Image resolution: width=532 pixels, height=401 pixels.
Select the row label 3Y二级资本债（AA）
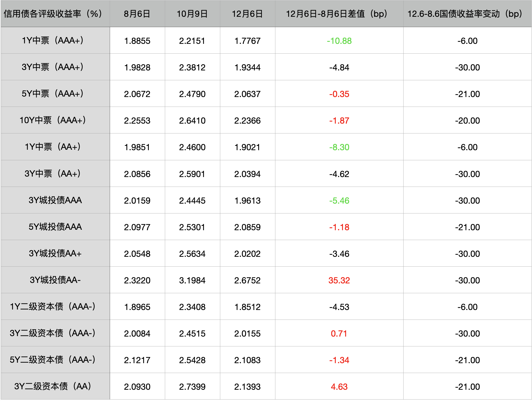pyautogui.click(x=55, y=386)
